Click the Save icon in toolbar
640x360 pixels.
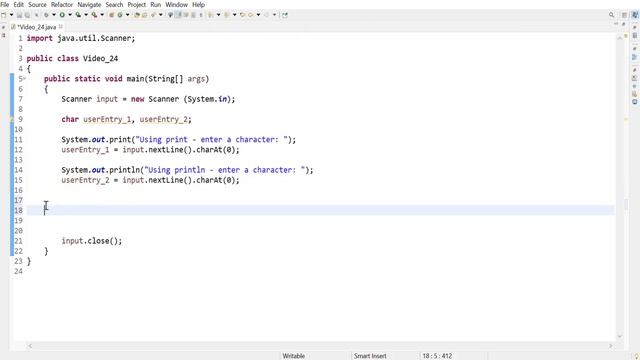click(19, 15)
